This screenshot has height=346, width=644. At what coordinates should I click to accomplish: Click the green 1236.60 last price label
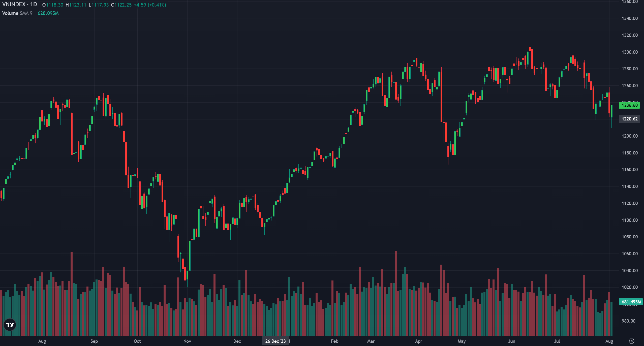point(629,105)
